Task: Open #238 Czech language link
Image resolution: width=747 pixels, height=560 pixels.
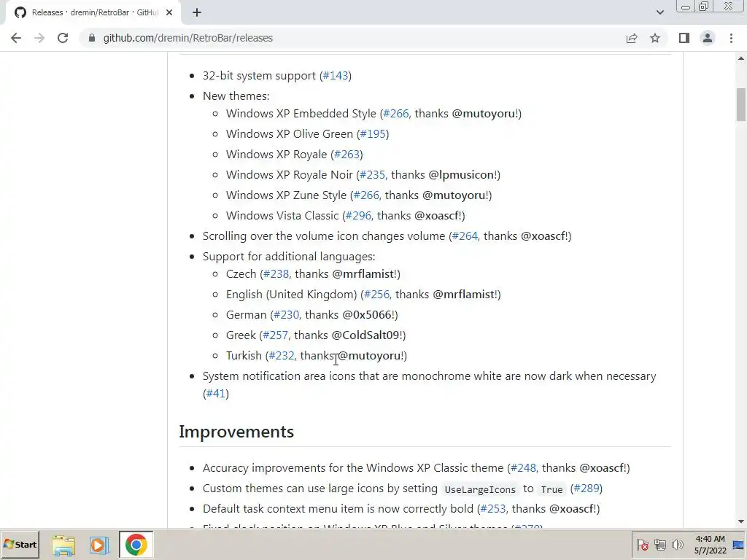Action: 276,274
